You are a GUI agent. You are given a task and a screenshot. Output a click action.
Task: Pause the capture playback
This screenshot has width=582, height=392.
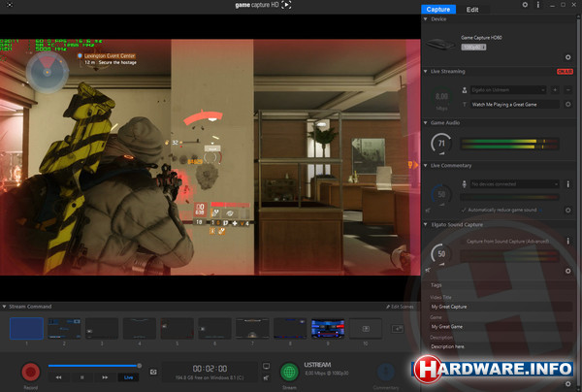click(82, 377)
